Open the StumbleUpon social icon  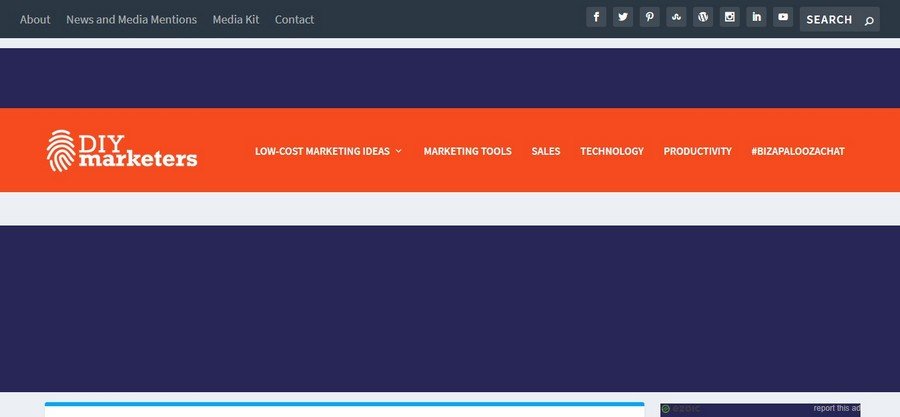coord(676,17)
